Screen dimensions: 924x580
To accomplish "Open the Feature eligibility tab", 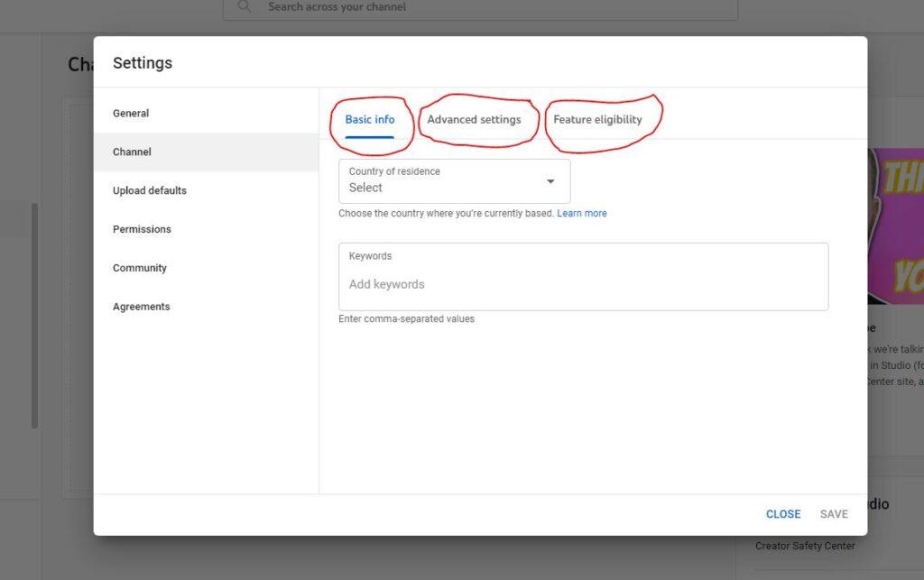I will [597, 120].
